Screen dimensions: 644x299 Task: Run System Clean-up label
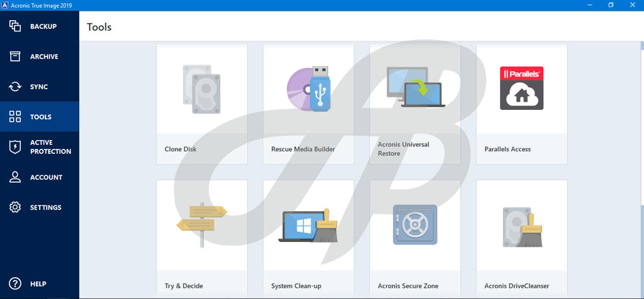296,286
